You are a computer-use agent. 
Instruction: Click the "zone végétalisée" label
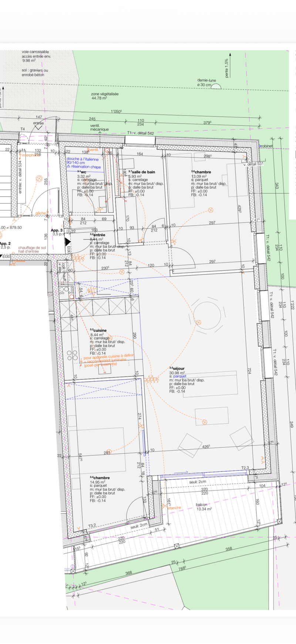105,94
